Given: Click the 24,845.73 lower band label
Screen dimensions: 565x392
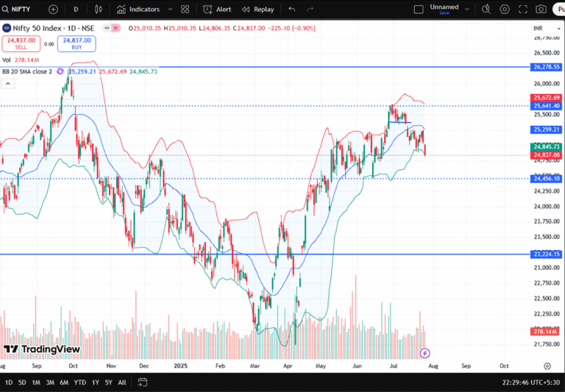Looking at the screenshot, I should [x=547, y=146].
